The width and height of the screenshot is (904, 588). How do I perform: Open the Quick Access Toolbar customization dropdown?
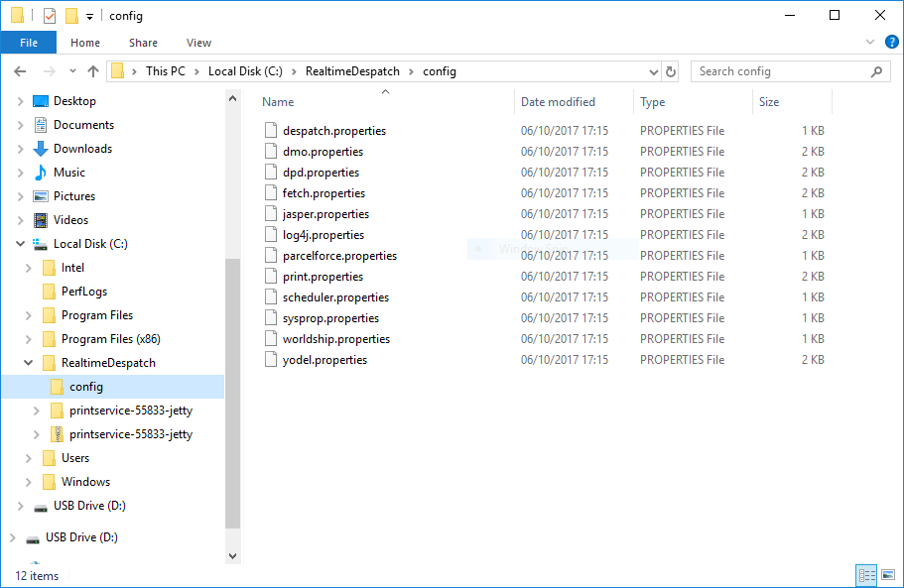[x=87, y=15]
